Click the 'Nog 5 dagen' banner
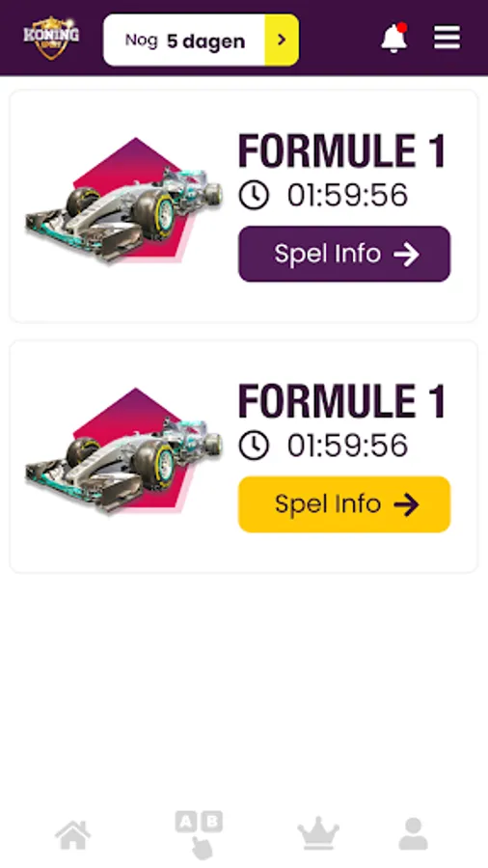The width and height of the screenshot is (488, 868). coord(201,40)
